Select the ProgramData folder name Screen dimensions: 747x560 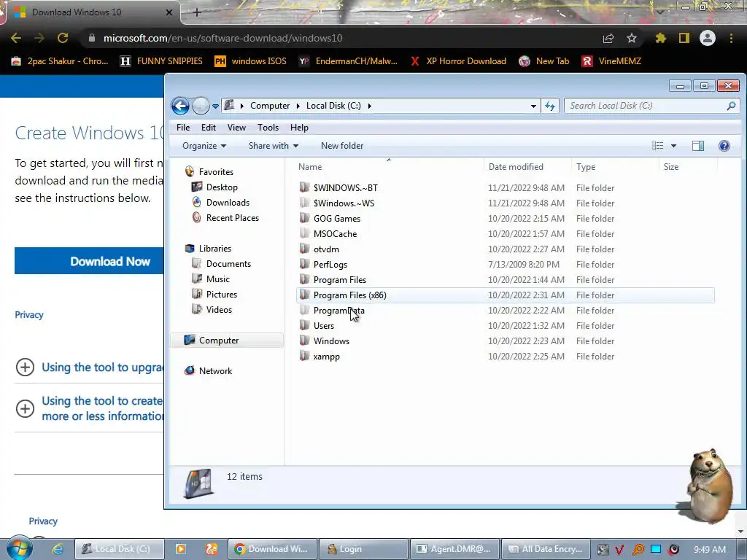[x=338, y=311]
